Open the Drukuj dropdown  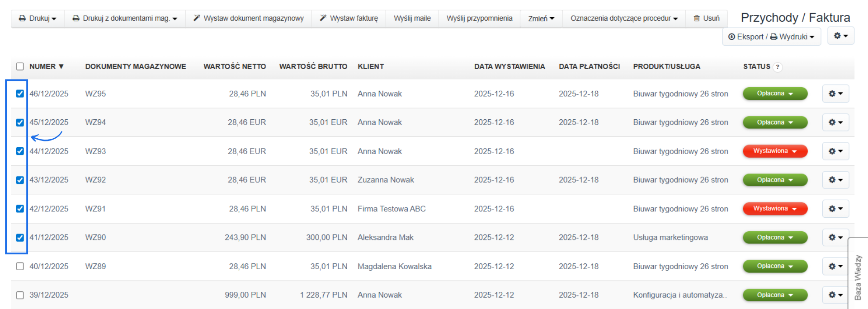[x=38, y=19]
